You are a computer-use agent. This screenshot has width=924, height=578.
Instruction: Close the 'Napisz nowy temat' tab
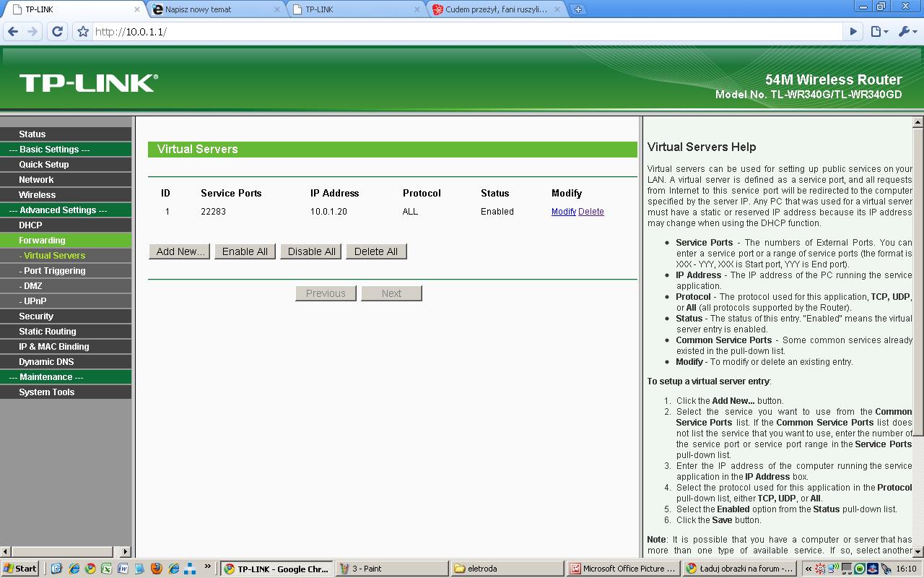[279, 9]
